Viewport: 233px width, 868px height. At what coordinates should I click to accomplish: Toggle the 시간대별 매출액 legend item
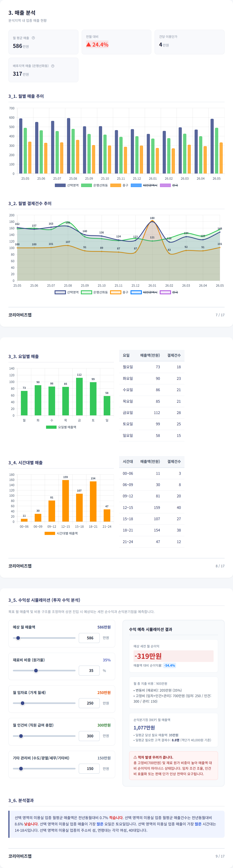click(x=61, y=533)
